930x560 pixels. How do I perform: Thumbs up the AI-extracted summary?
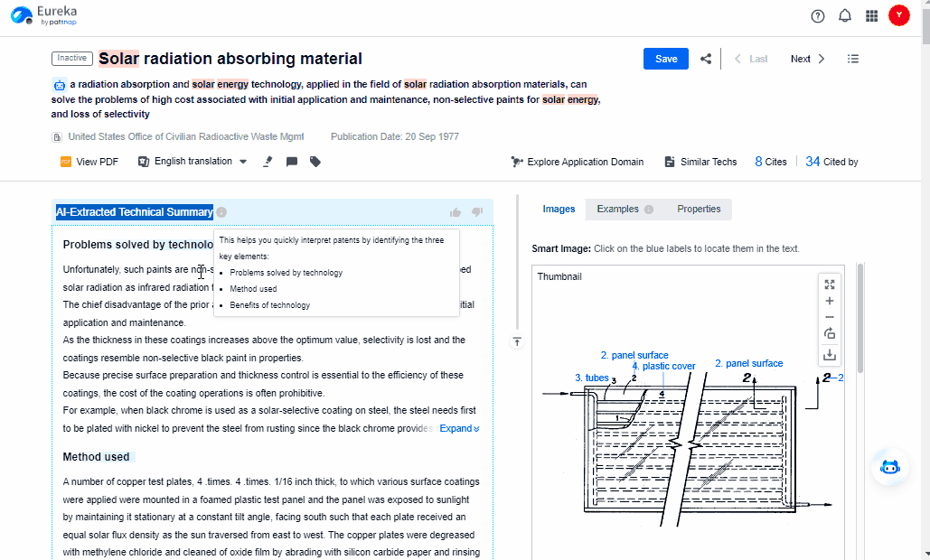pyautogui.click(x=456, y=212)
